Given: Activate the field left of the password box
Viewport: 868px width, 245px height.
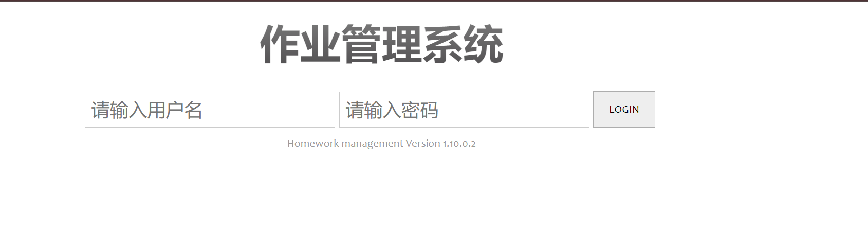Looking at the screenshot, I should (210, 110).
